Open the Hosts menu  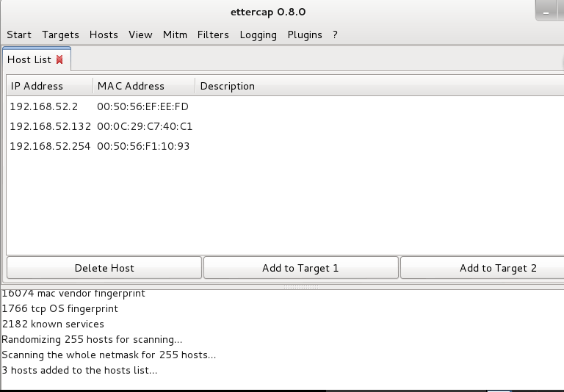click(104, 35)
